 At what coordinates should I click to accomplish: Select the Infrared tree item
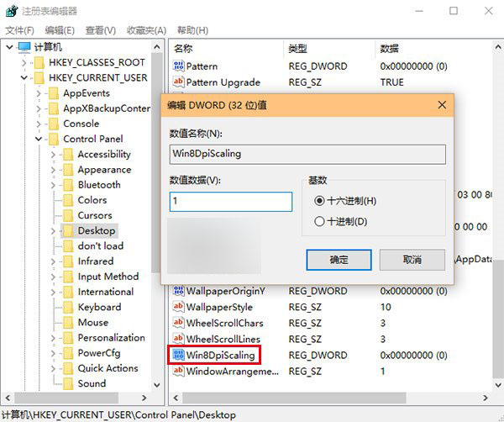96,261
